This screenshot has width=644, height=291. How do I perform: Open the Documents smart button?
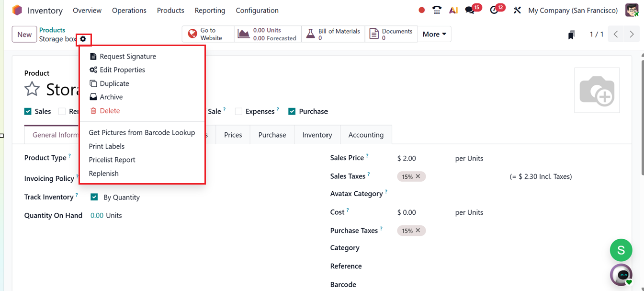pos(392,34)
